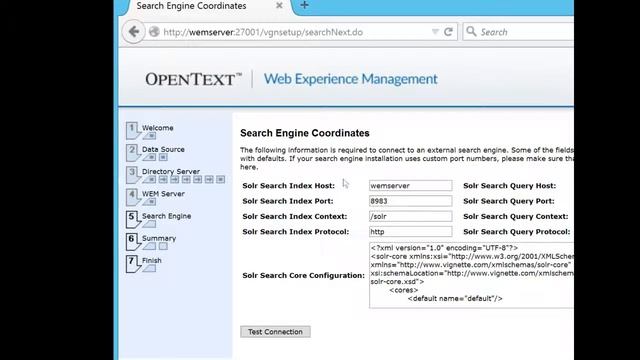Focus the browser Search box

[x=518, y=32]
